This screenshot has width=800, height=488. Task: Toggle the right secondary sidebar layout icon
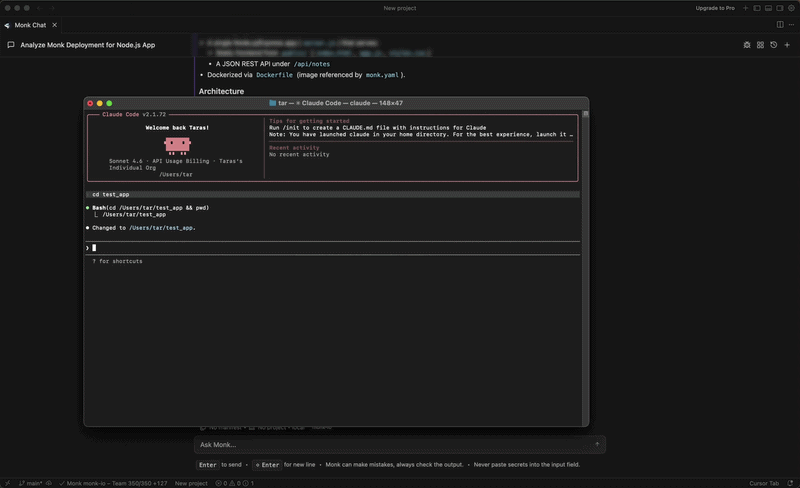click(x=780, y=8)
